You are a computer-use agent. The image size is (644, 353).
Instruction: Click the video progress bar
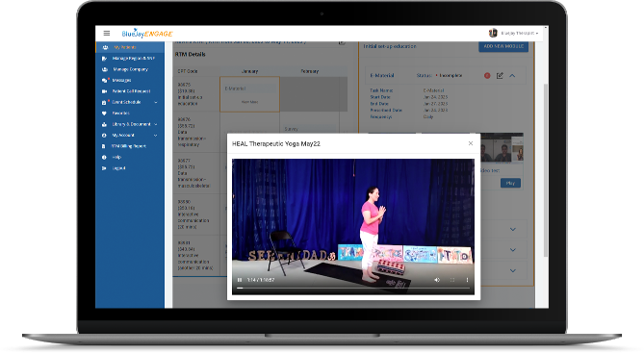pos(353,289)
